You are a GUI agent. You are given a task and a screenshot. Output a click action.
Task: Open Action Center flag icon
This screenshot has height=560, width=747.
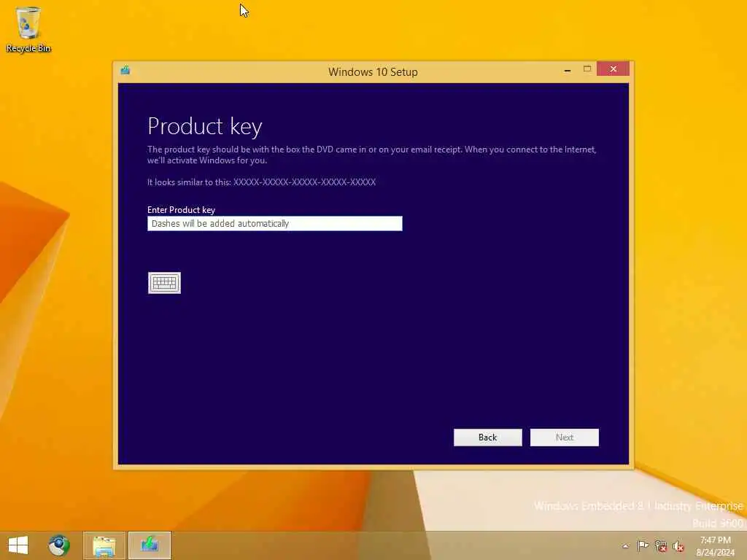coord(643,545)
